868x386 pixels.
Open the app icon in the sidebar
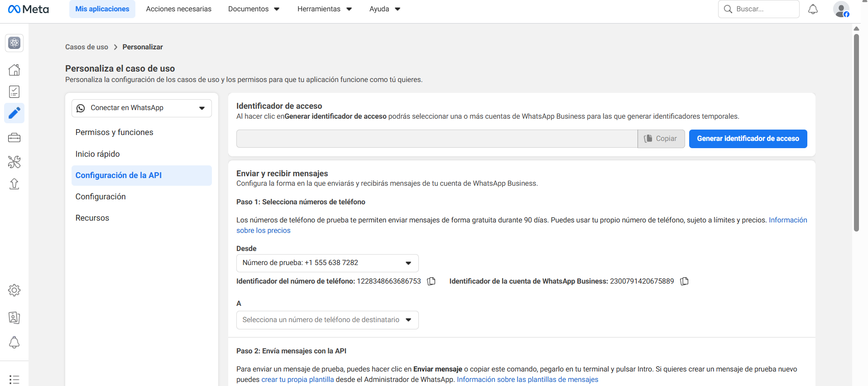(x=14, y=43)
